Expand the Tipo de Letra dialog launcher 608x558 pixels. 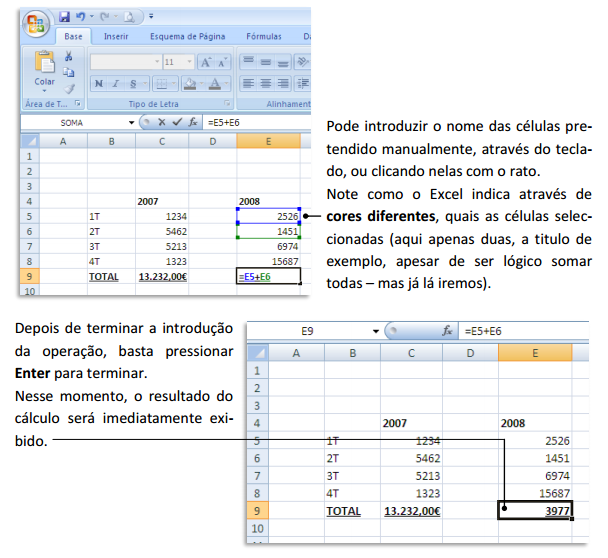pos(226,104)
